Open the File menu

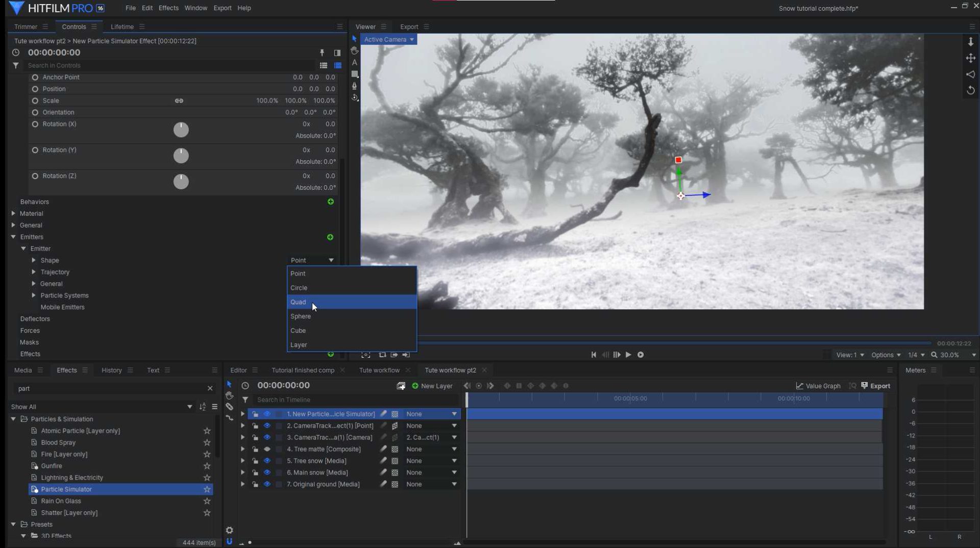tap(131, 8)
